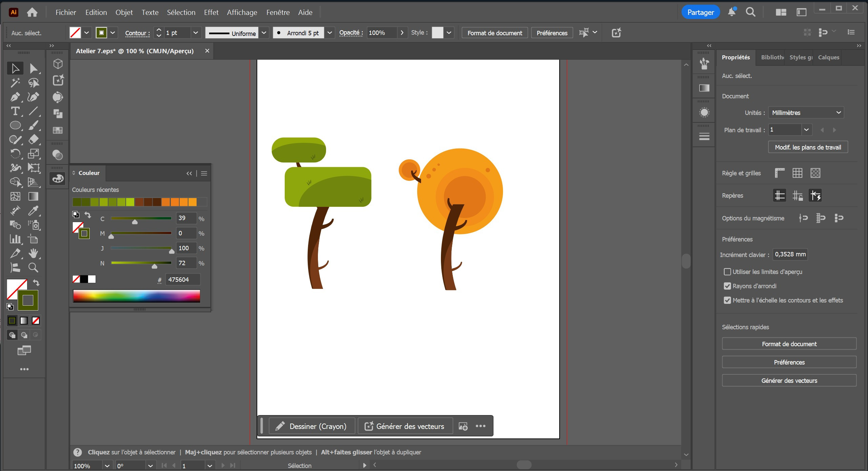Viewport: 868px width, 471px height.
Task: Choose the Eyedropper tool
Action: [x=33, y=211]
